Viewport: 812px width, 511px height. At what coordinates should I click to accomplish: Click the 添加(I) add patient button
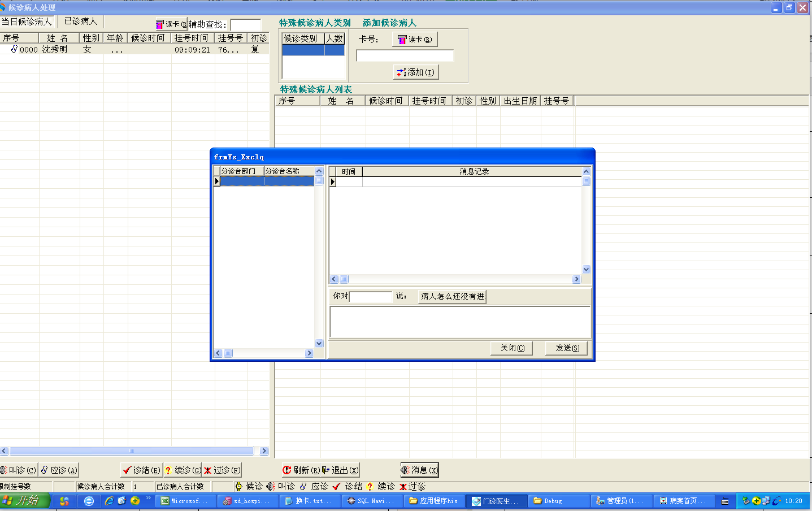(x=416, y=72)
